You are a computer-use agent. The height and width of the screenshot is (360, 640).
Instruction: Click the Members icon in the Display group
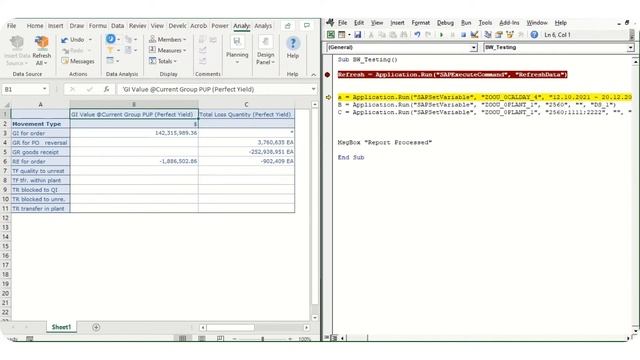click(152, 39)
